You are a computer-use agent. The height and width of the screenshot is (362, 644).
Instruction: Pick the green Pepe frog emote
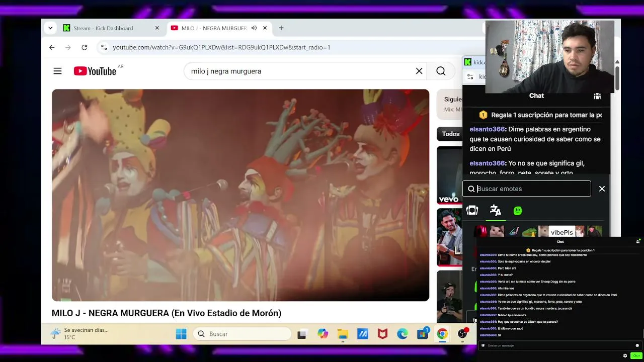529,232
